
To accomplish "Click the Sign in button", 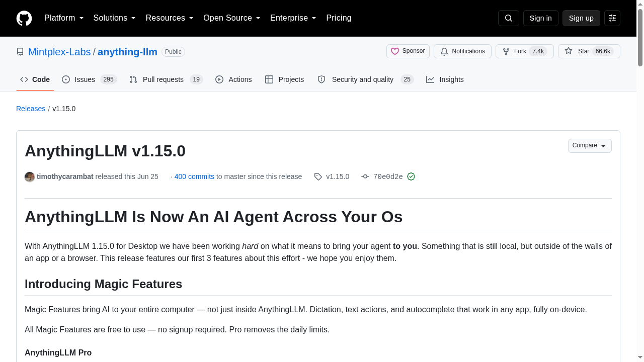I will [541, 18].
